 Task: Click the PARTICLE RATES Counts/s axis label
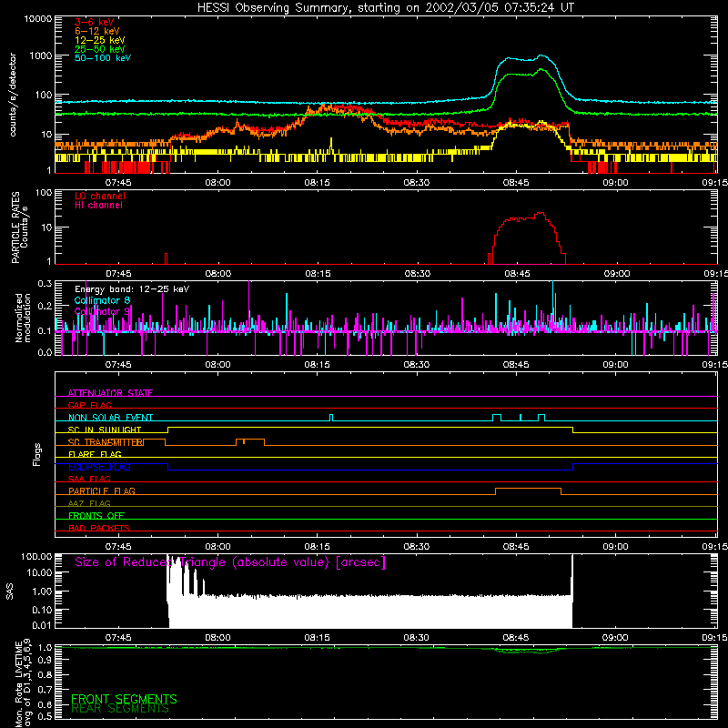coord(19,227)
